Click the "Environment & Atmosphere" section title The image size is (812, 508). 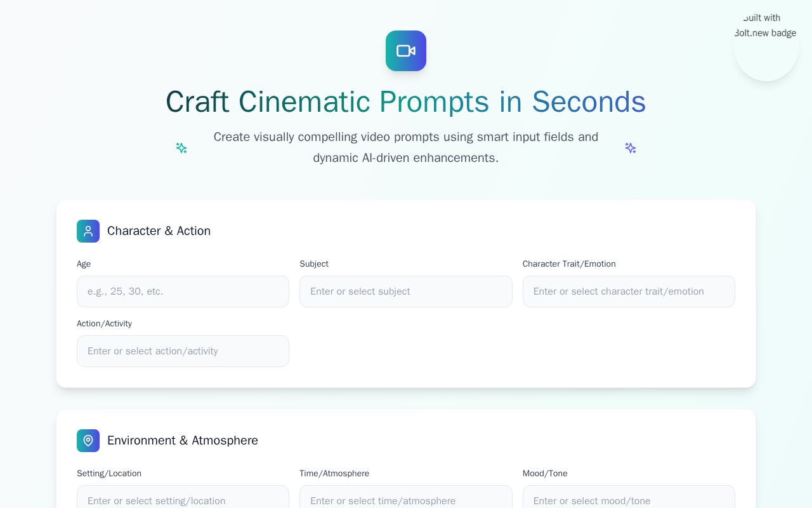click(183, 441)
